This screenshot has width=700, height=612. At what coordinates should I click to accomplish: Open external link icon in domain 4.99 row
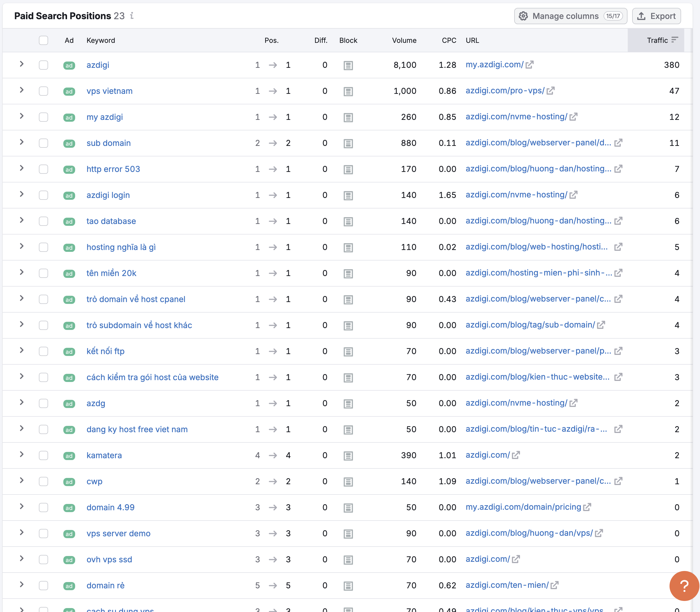click(x=587, y=507)
